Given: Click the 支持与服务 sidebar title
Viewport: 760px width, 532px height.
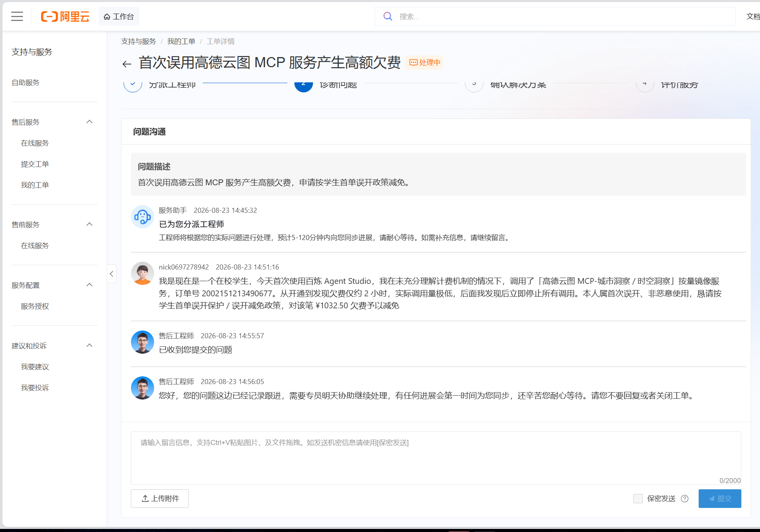Looking at the screenshot, I should 32,52.
